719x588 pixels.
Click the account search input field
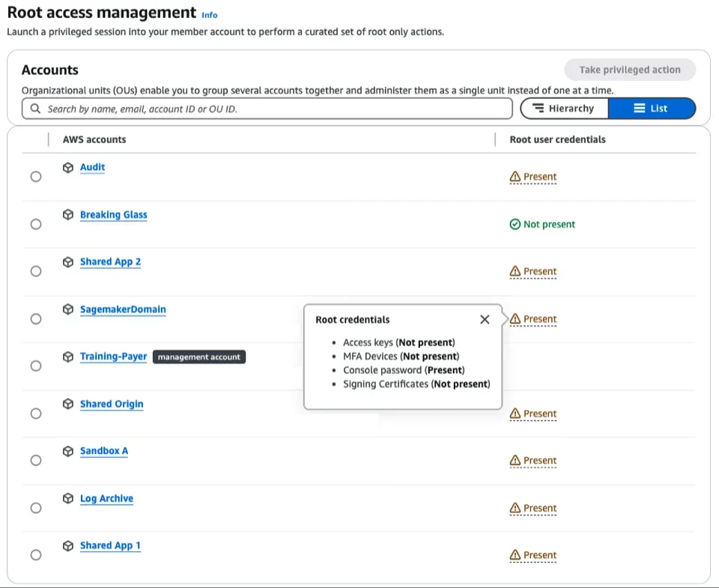pyautogui.click(x=277, y=109)
